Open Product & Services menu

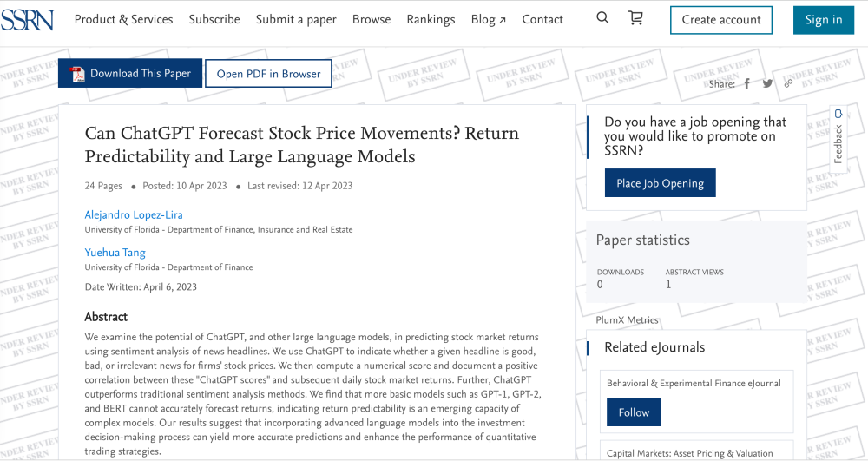point(123,19)
